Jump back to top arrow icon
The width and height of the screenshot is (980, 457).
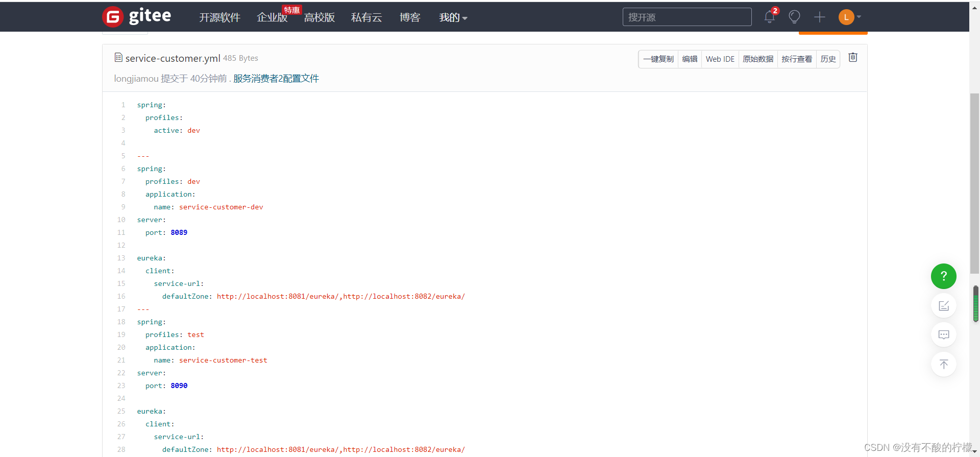coord(944,364)
